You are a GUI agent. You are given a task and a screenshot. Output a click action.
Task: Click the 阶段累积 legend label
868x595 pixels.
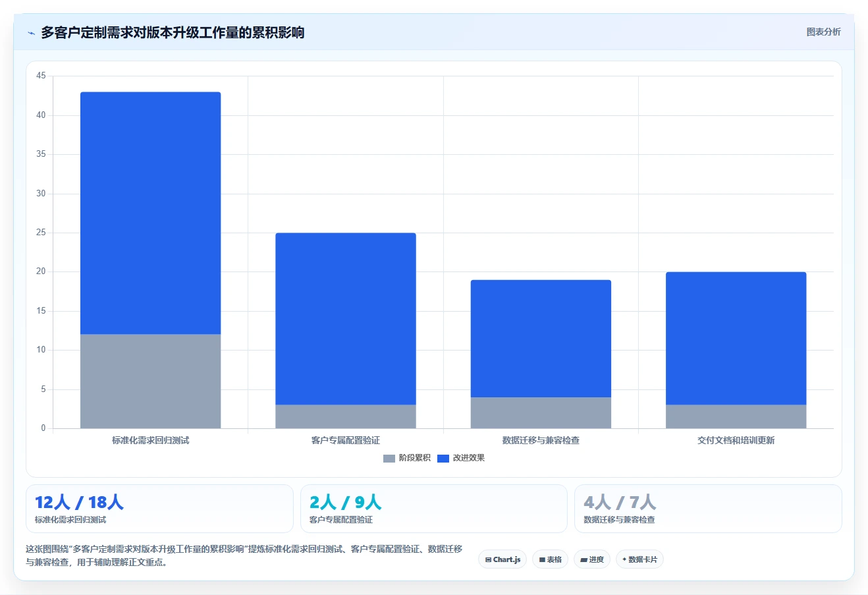click(415, 458)
